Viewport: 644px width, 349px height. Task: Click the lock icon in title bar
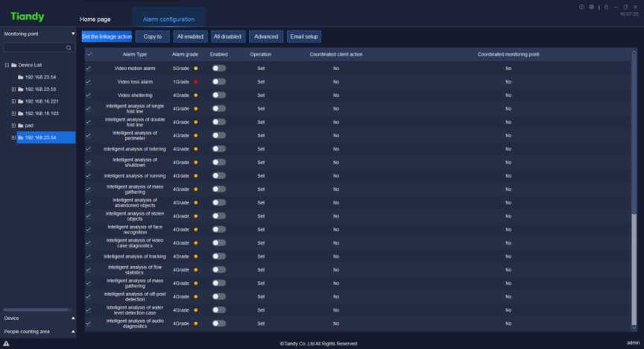pyautogui.click(x=606, y=7)
